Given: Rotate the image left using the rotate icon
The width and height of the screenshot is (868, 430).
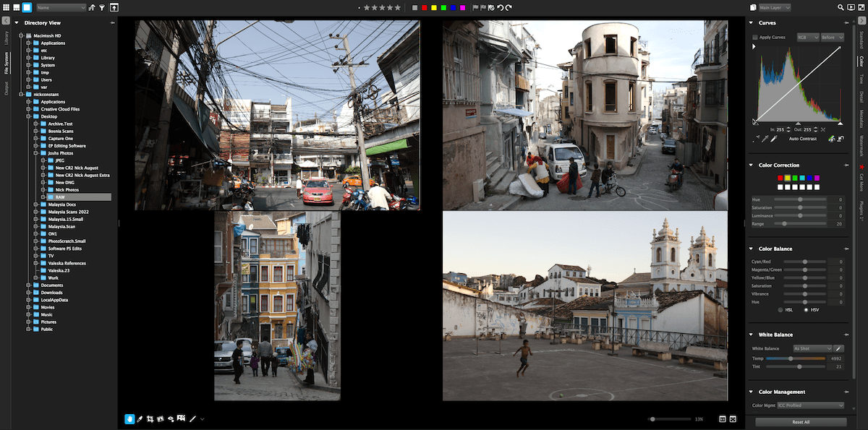Looking at the screenshot, I should (x=501, y=7).
